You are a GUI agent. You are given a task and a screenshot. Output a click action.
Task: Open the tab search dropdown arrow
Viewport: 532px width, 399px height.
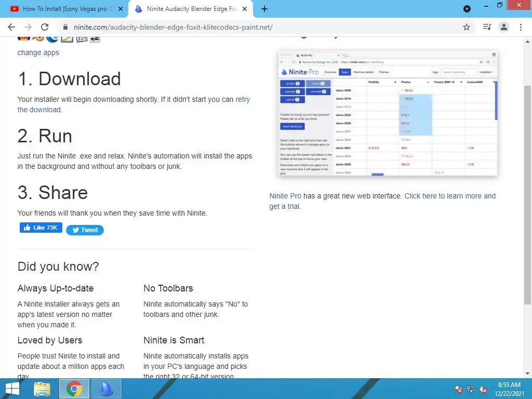pyautogui.click(x=467, y=9)
